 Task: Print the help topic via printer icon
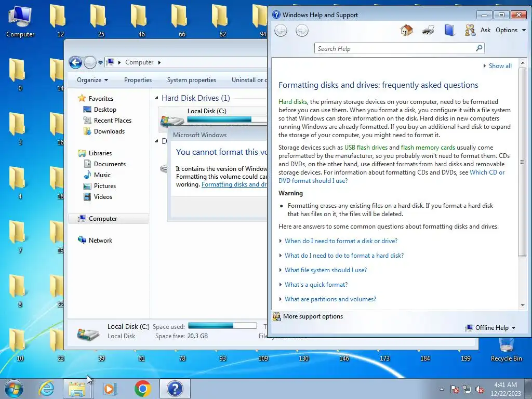[x=428, y=31]
